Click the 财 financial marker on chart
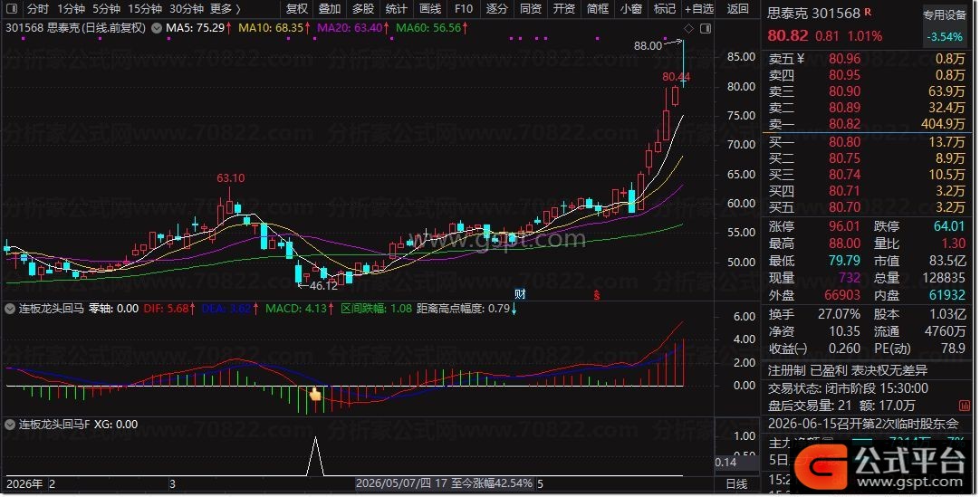 520,294
